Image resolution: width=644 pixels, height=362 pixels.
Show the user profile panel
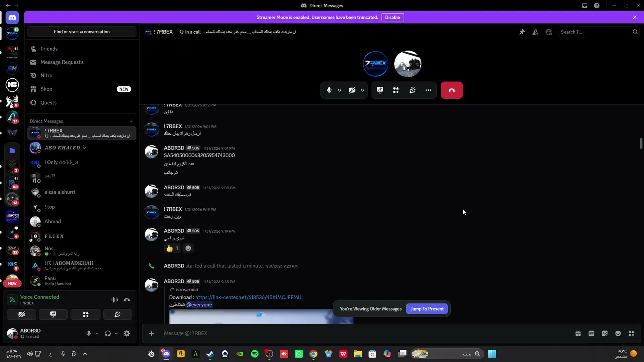coord(549,32)
